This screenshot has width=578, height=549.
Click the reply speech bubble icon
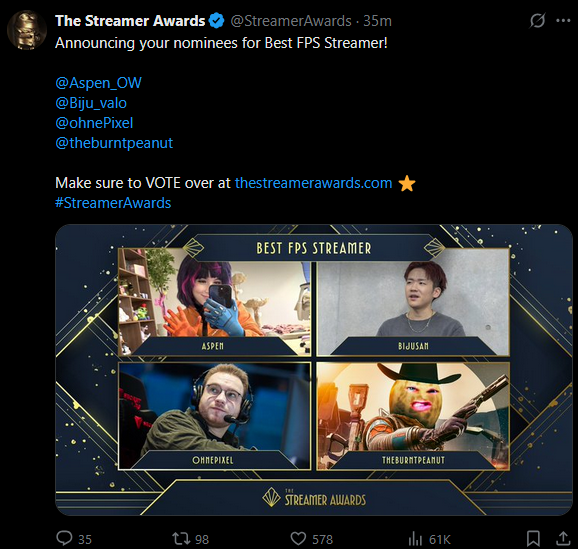(x=64, y=538)
